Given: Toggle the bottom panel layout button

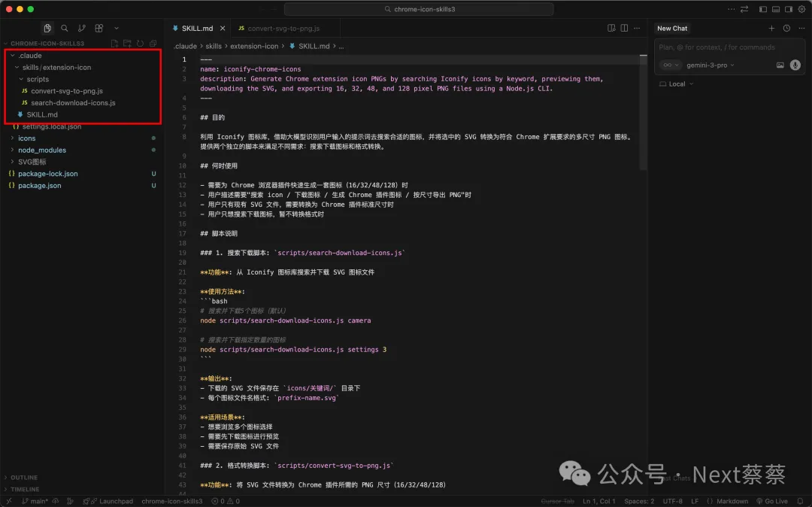Looking at the screenshot, I should [776, 9].
